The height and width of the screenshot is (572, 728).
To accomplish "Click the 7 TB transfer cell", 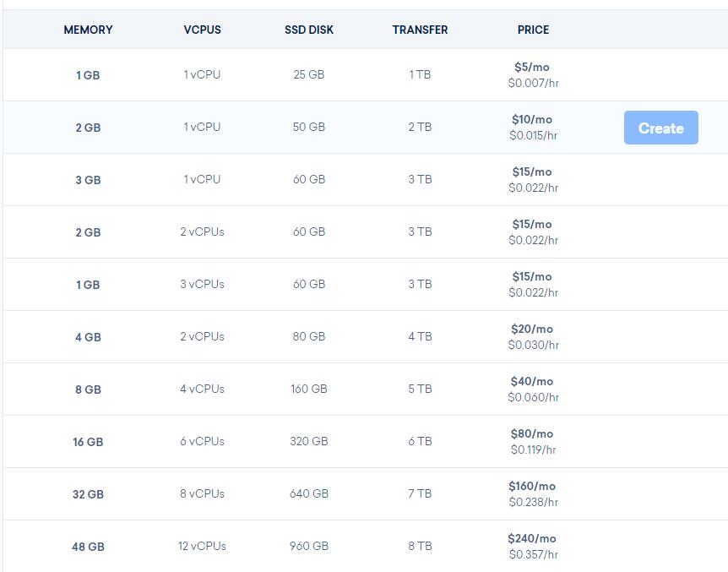I will point(420,493).
